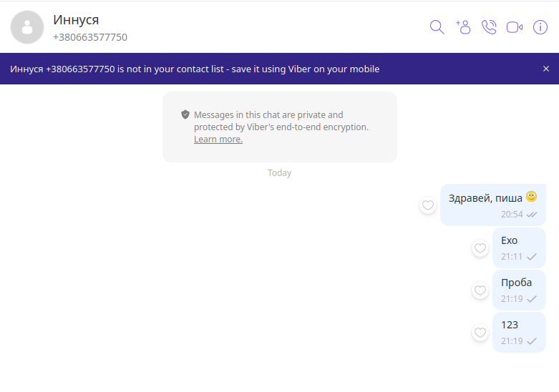
Task: Click the shield icon in encryption notice
Action: click(185, 114)
